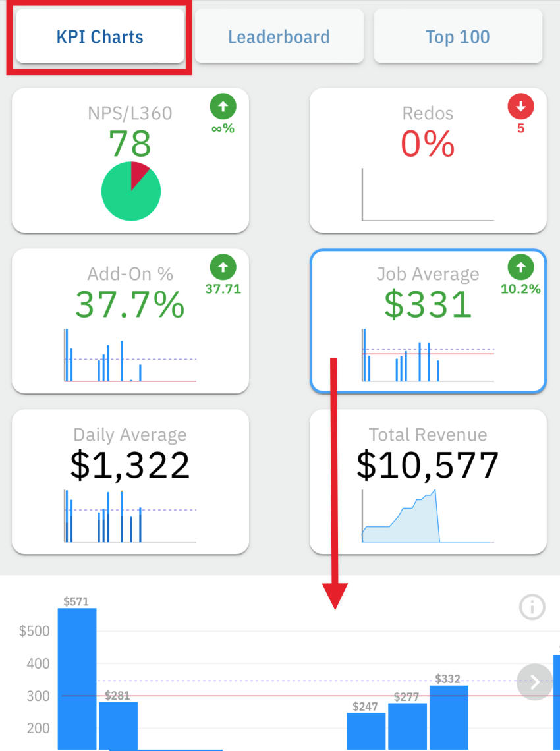Select the Job Average $331 card
This screenshot has height=751, width=560.
(x=428, y=321)
